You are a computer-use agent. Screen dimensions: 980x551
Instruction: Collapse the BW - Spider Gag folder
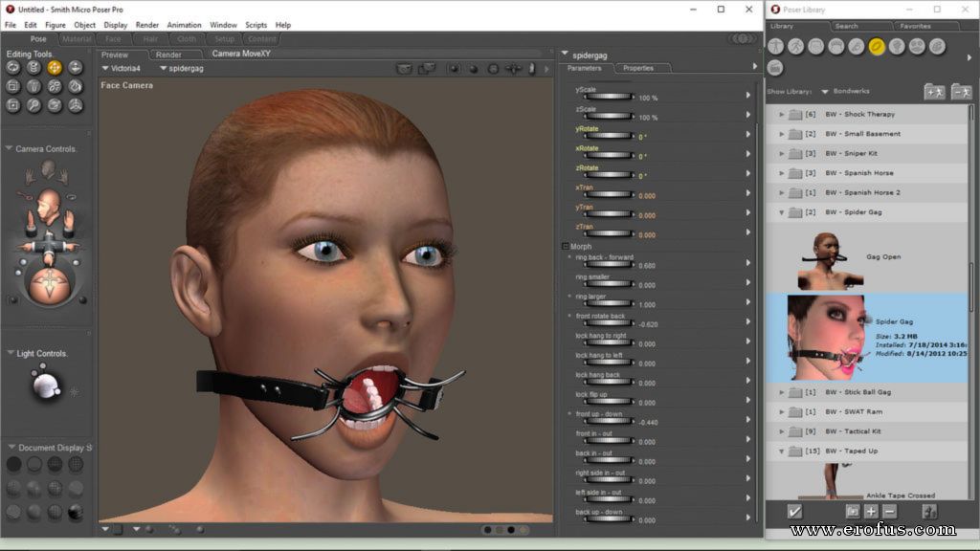click(782, 212)
